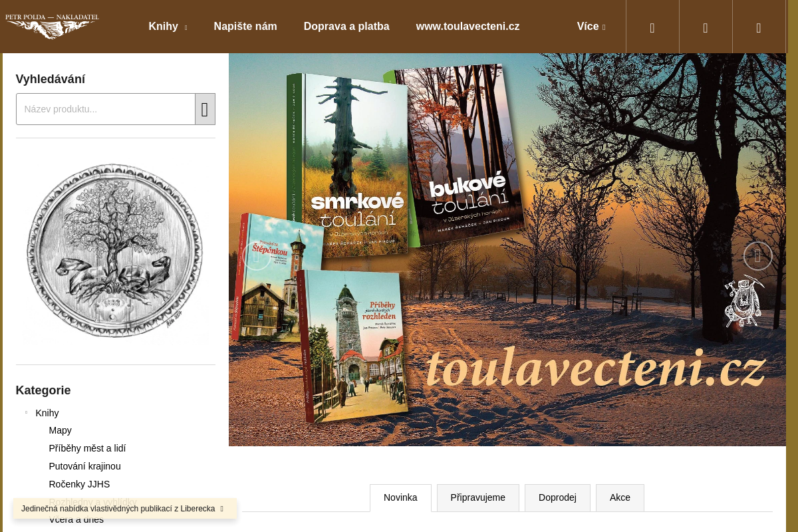Go to Putování krajinou category
798x532 pixels.
(x=85, y=466)
